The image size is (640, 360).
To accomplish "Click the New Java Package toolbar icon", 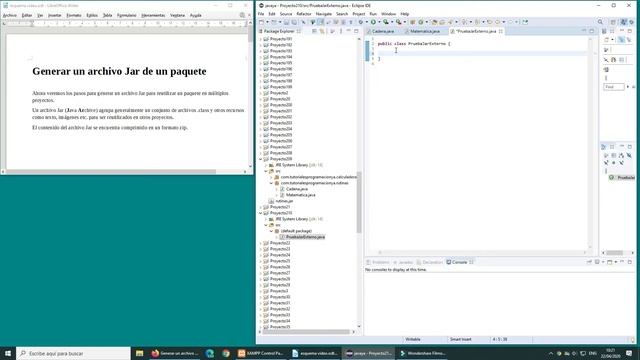I will click(413, 22).
